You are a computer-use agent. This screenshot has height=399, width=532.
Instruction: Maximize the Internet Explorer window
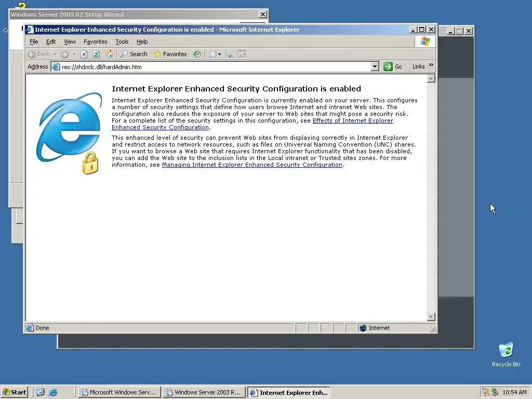coord(421,30)
